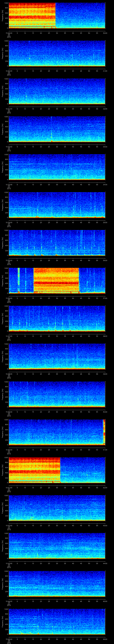Select the 15:31:00 start time label
Screen dimensions: 114x644
click(9, 109)
